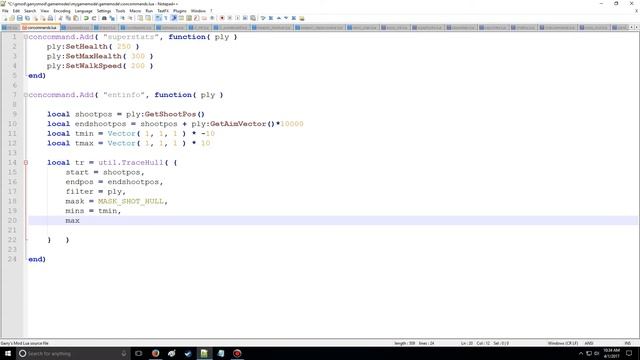640x360 pixels.
Task: Zoom in using the toolbar icon
Action: click(122, 18)
